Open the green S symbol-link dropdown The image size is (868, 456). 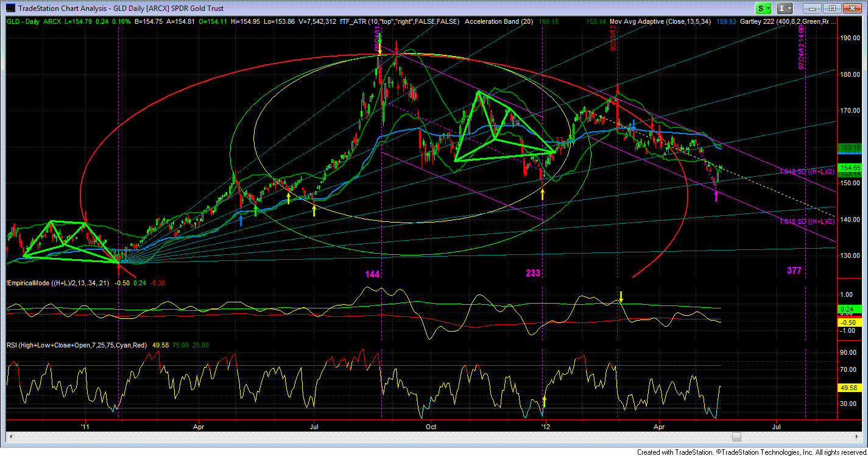[764, 9]
